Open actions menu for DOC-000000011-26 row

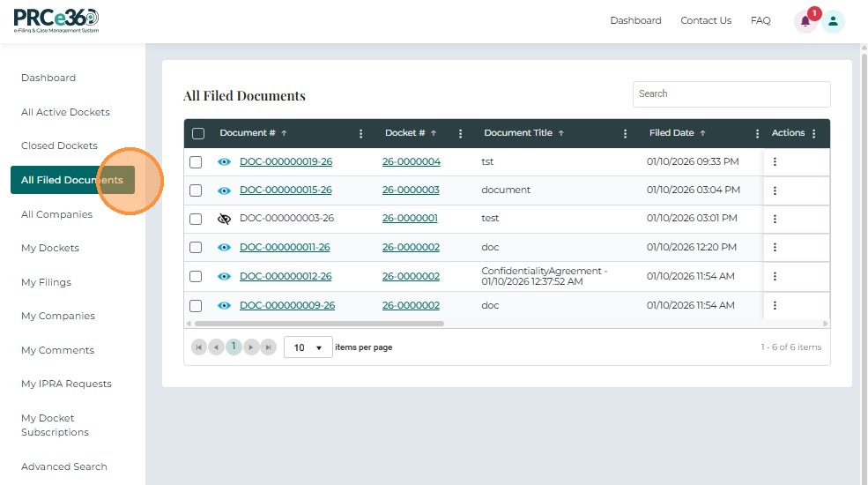pos(775,247)
